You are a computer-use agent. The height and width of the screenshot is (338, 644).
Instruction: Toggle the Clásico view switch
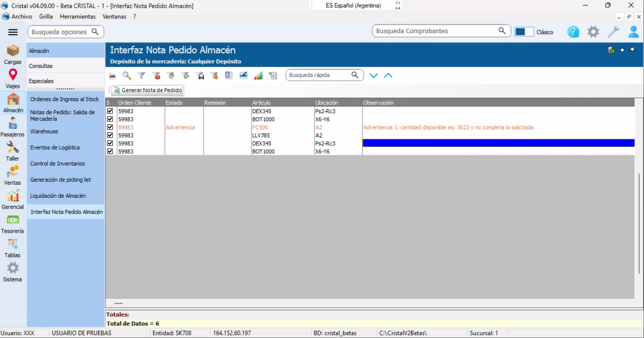tap(524, 32)
